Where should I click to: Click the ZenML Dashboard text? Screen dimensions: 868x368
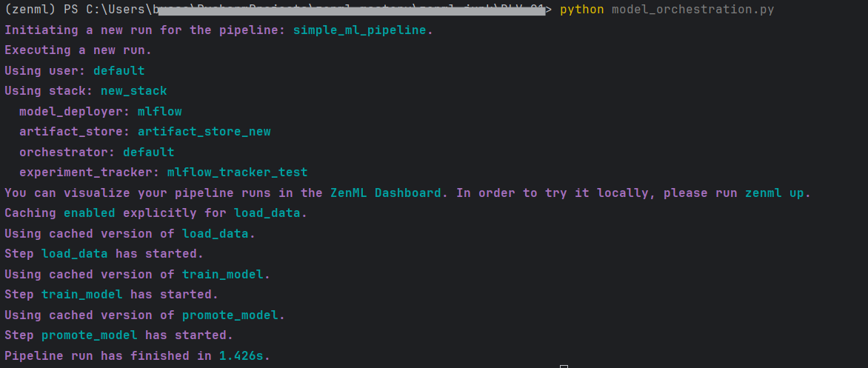(x=386, y=193)
